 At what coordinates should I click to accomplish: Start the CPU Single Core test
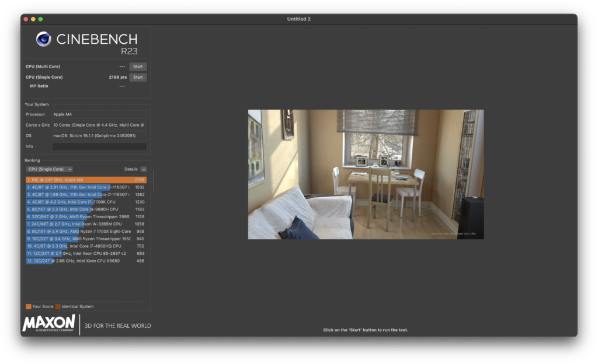click(138, 77)
